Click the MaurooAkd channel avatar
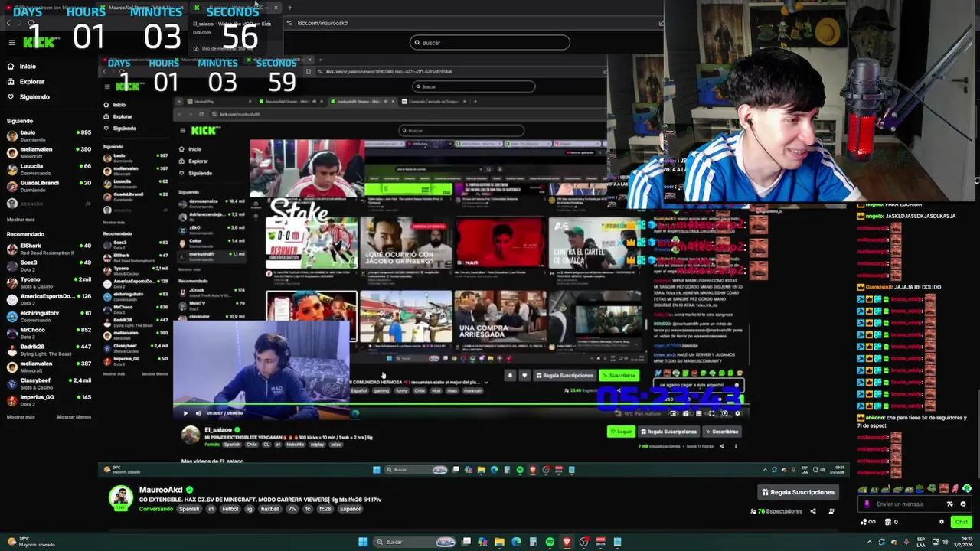The image size is (980, 551). coord(120,498)
